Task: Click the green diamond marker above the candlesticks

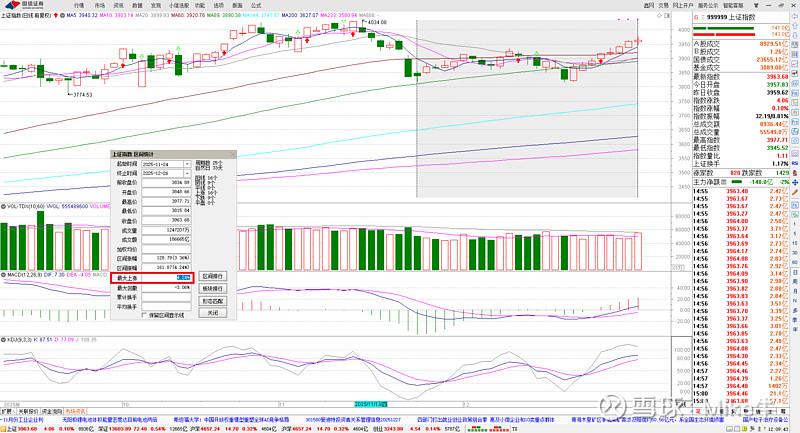Action: [299, 33]
